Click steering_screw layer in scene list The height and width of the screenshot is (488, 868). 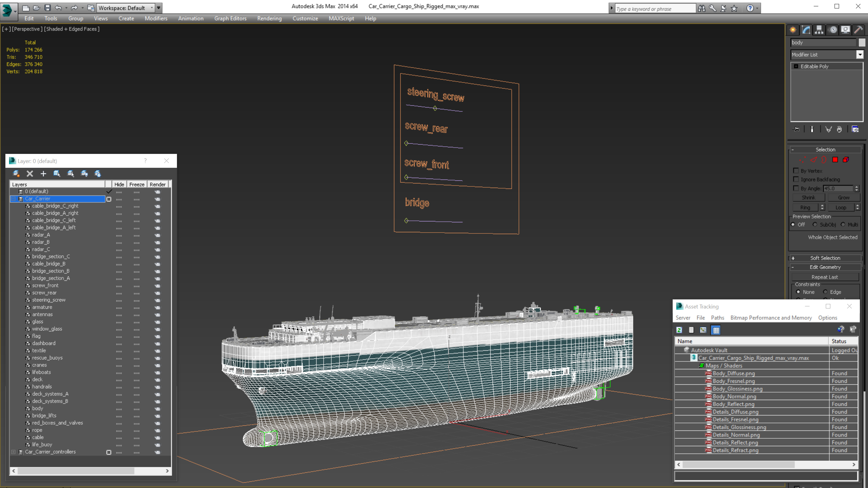(x=49, y=300)
